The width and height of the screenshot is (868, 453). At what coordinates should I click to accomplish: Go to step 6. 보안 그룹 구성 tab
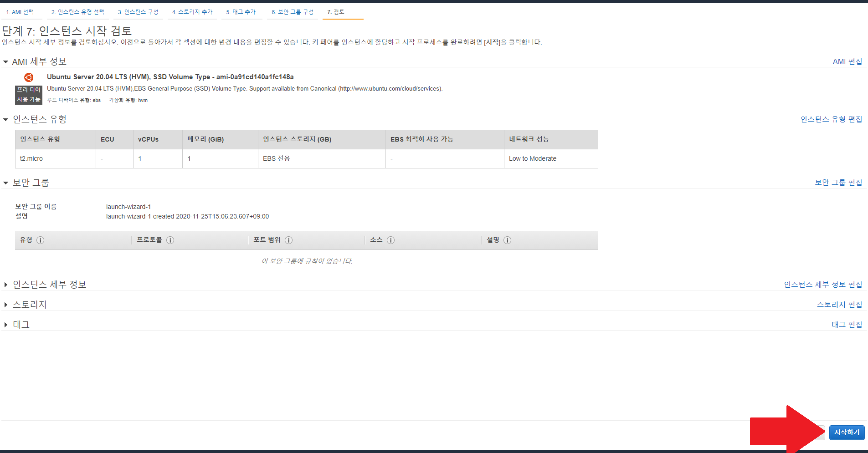pyautogui.click(x=293, y=12)
